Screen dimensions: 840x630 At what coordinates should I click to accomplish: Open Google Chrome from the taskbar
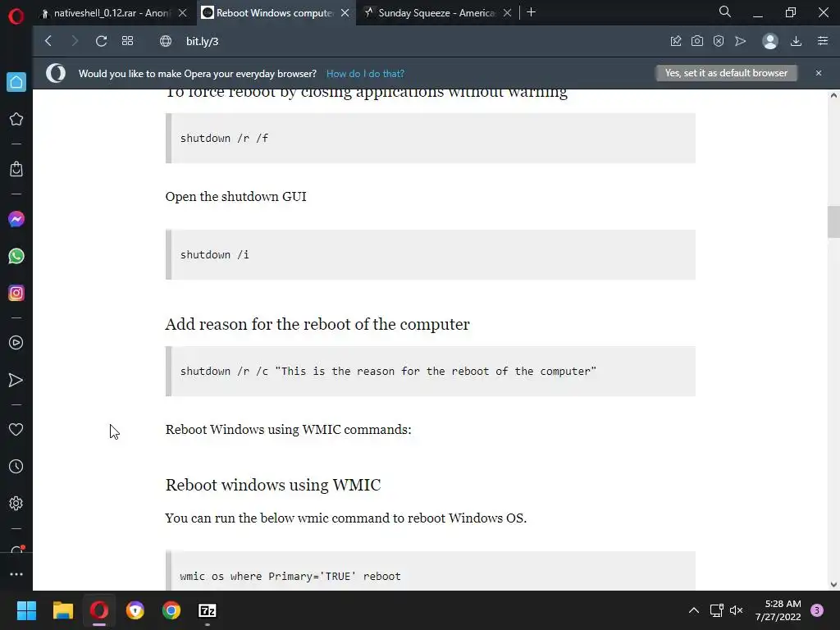(x=171, y=610)
